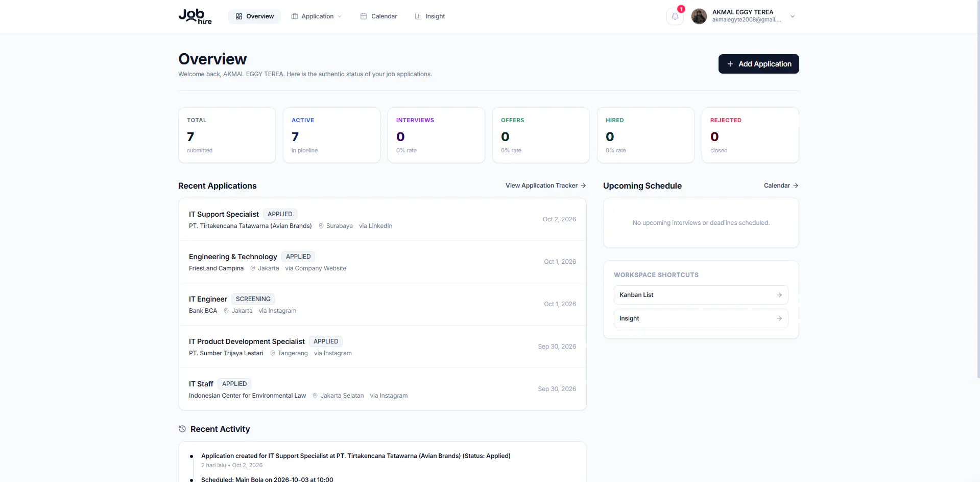This screenshot has width=980, height=482.
Task: Open the Calendar nav item
Action: click(x=379, y=16)
